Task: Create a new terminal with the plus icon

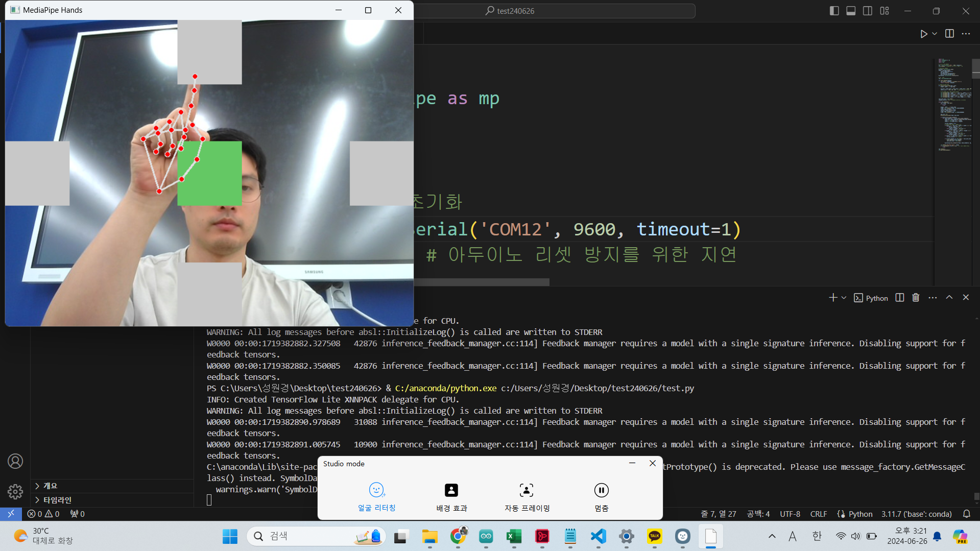Action: 833,298
